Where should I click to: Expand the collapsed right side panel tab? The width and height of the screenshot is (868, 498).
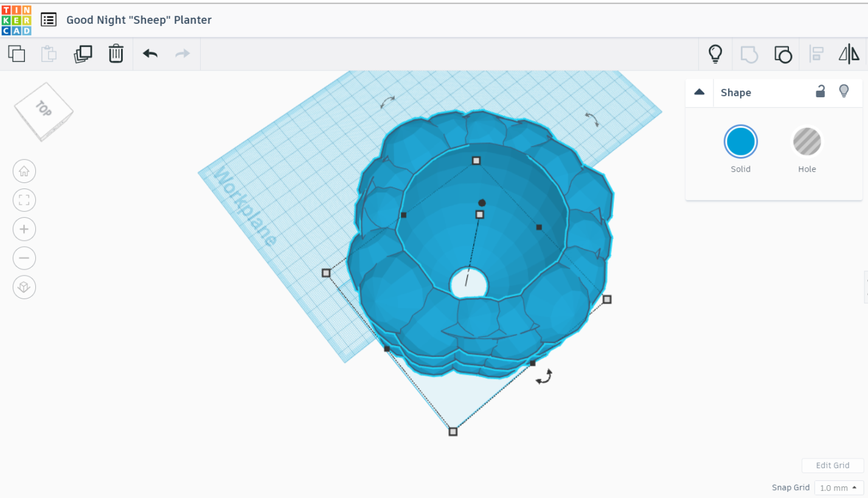866,287
